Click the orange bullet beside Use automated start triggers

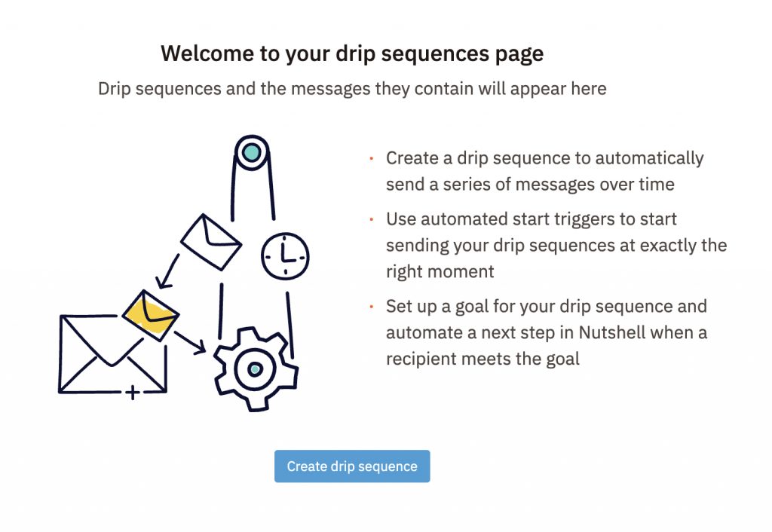(371, 219)
